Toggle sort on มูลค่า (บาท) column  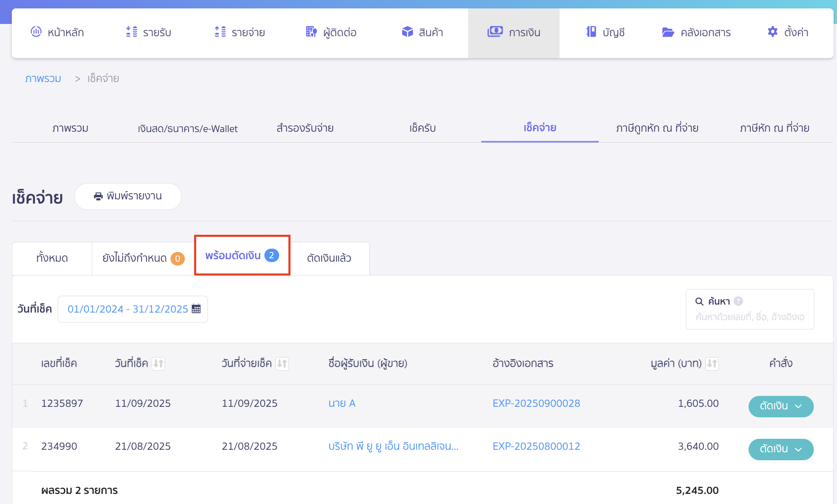click(712, 363)
